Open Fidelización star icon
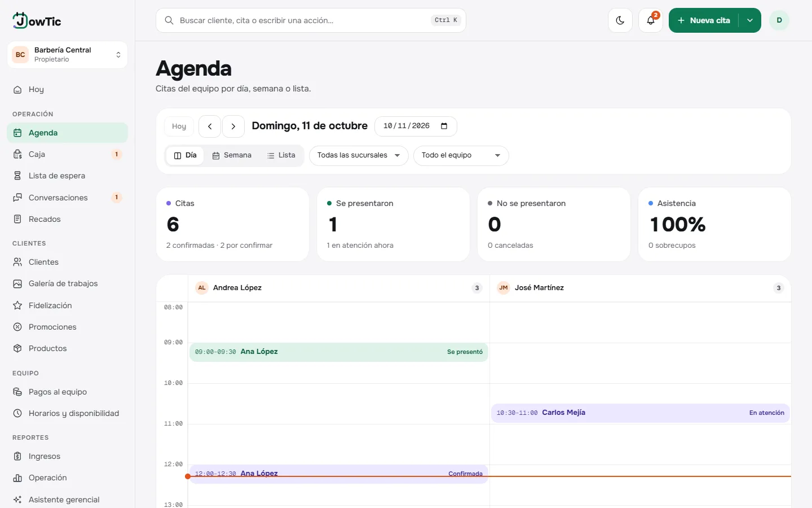Screen dimensions: 812x508 pos(17,305)
